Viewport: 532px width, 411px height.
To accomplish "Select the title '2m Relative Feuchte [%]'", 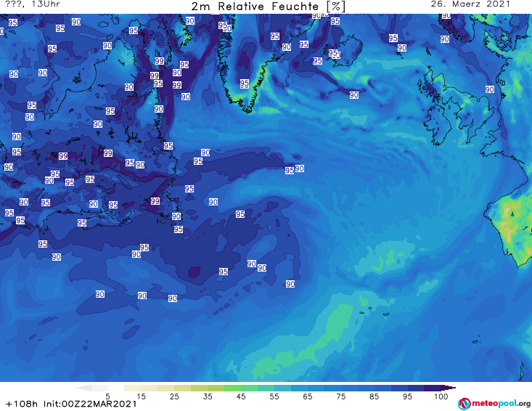I will pyautogui.click(x=268, y=7).
